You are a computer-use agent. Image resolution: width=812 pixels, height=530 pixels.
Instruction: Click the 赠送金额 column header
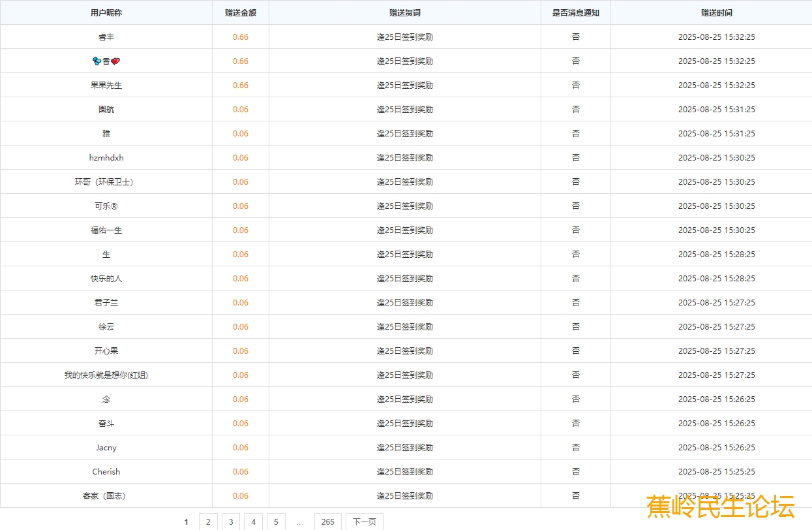point(241,12)
